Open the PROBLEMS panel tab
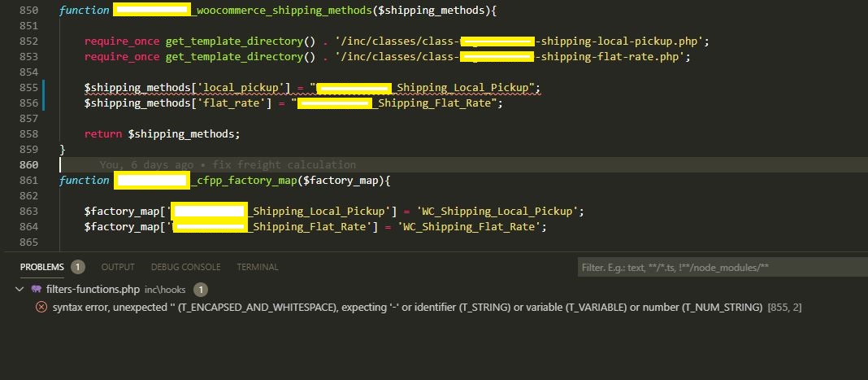This screenshot has width=868, height=380. 42,267
